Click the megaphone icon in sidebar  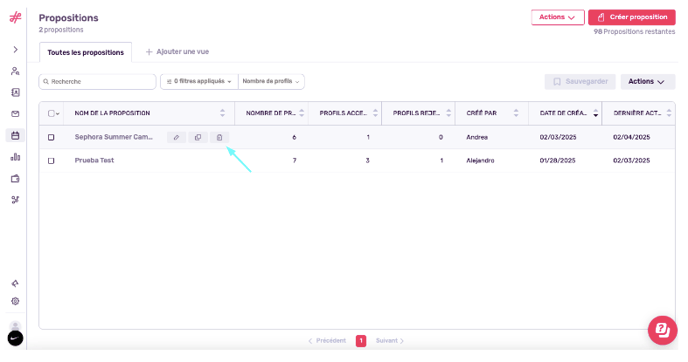[x=15, y=283]
